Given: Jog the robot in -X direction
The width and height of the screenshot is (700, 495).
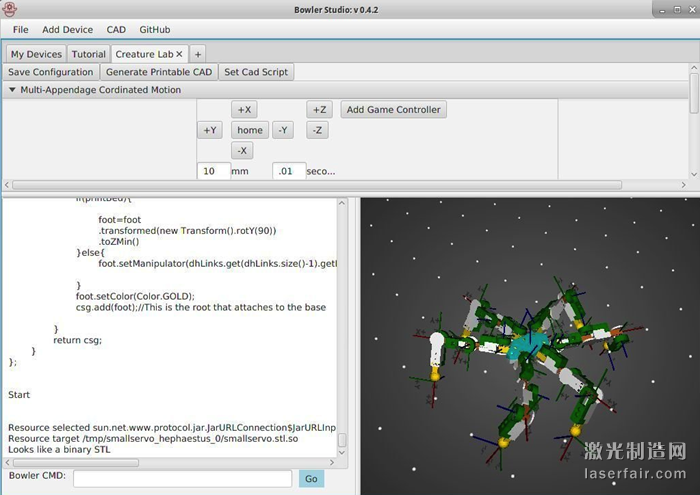Looking at the screenshot, I should pos(243,150).
